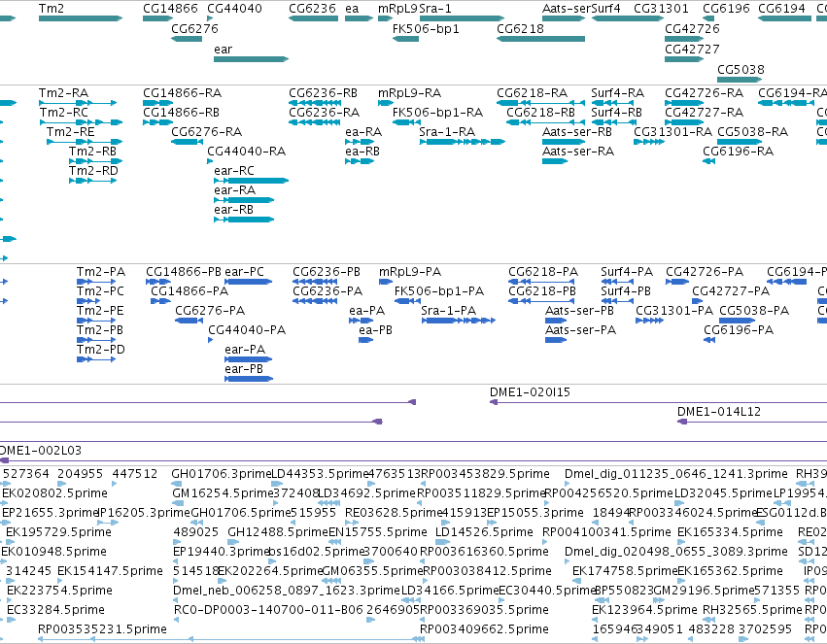
Task: Select the FK506-bp1 gene label
Action: coord(426,28)
